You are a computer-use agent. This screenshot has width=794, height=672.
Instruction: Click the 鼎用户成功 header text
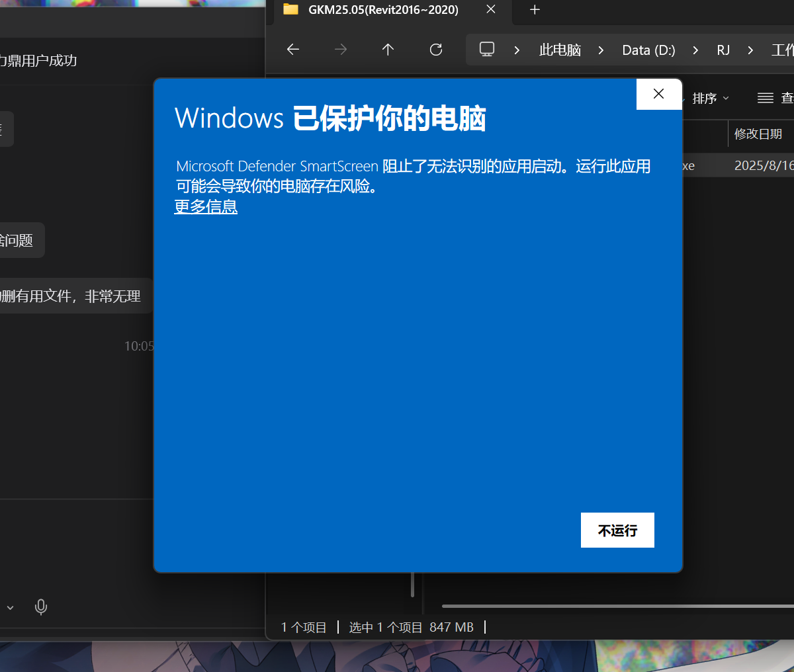pos(38,61)
